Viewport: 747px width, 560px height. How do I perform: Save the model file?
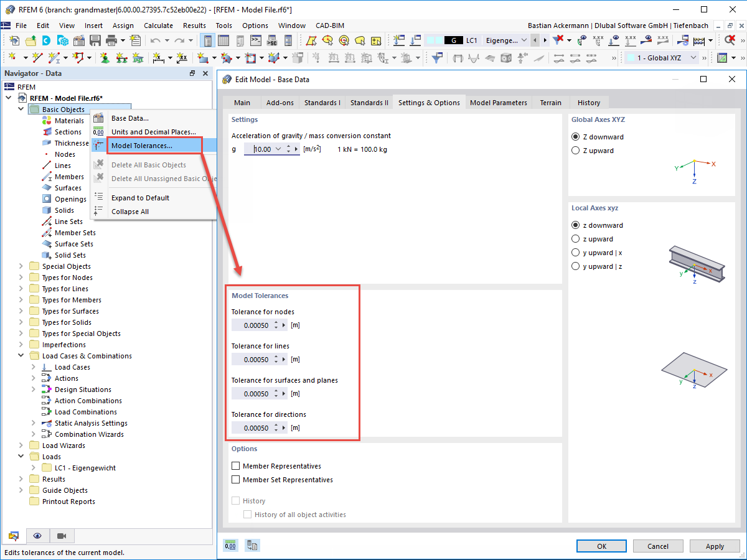click(x=95, y=40)
